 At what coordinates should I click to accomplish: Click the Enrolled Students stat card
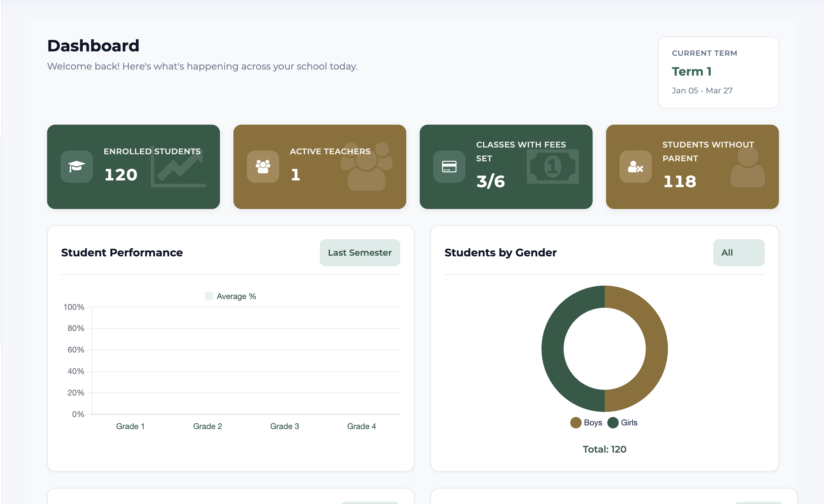pyautogui.click(x=134, y=167)
